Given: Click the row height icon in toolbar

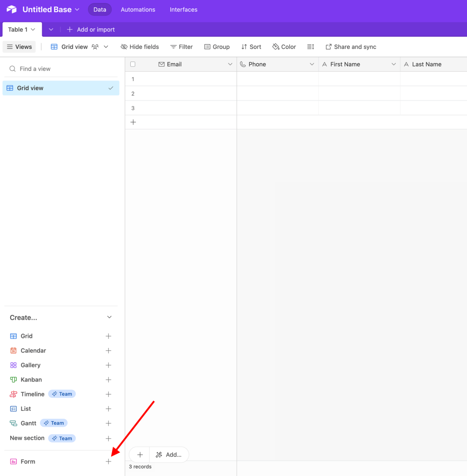Looking at the screenshot, I should point(310,47).
